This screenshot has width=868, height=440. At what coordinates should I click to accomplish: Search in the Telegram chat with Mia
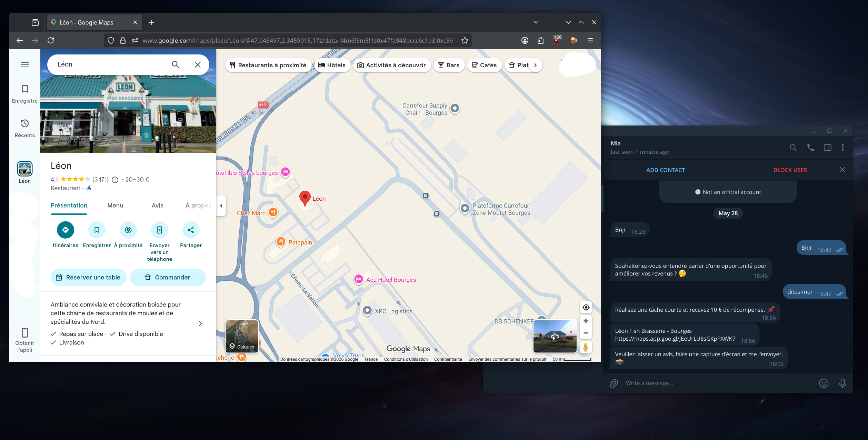point(793,148)
